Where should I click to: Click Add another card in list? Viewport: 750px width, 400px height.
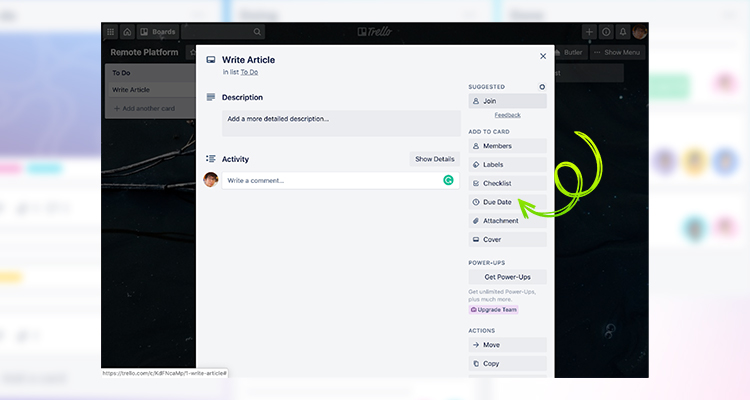(144, 109)
